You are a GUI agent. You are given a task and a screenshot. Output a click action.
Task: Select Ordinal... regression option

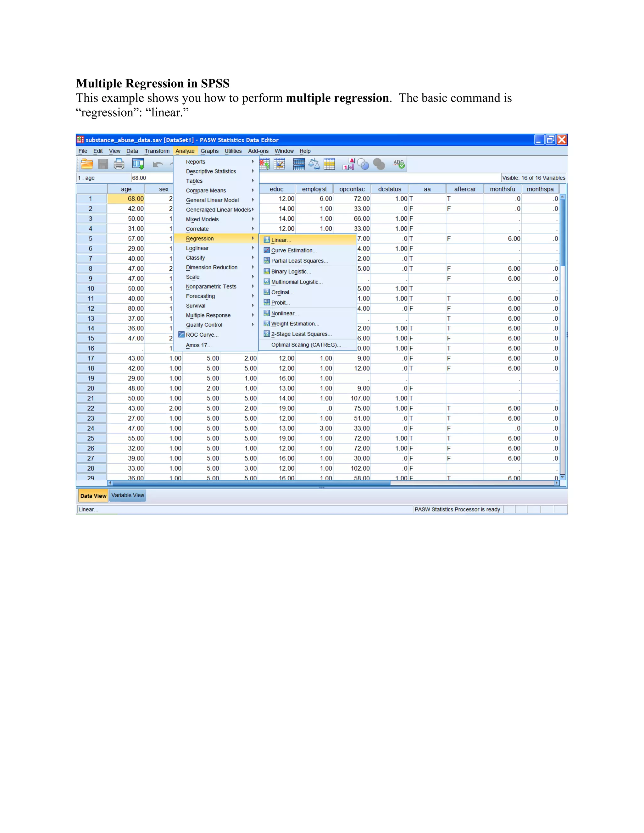[308, 292]
